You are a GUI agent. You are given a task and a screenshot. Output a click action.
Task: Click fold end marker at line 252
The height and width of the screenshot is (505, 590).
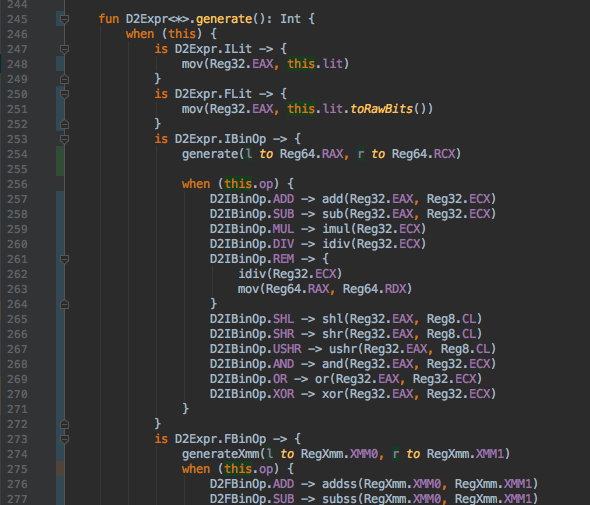64,124
